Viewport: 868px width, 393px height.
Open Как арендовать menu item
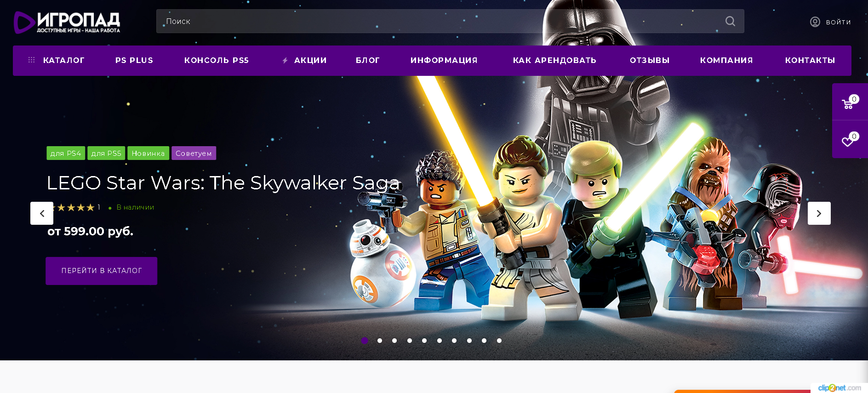click(554, 60)
